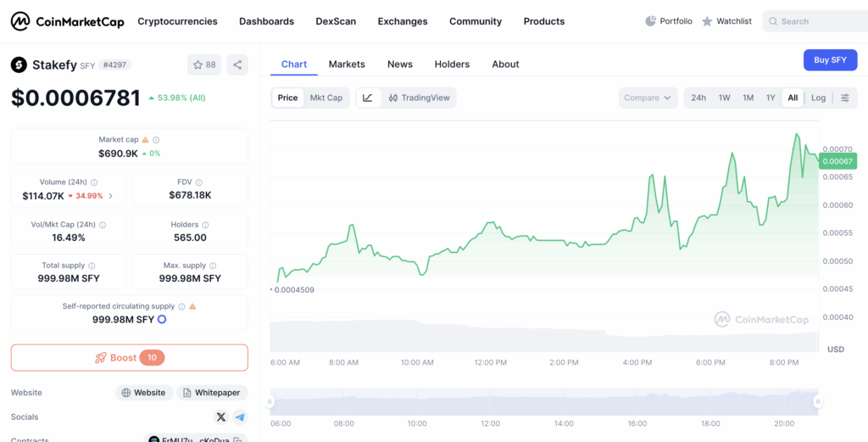Image resolution: width=868 pixels, height=442 pixels.
Task: Go to the Holders tab
Action: [x=452, y=64]
